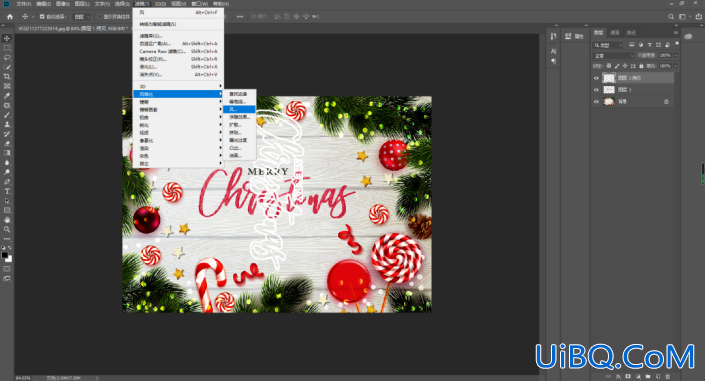Select the Hand tool

click(x=7, y=220)
